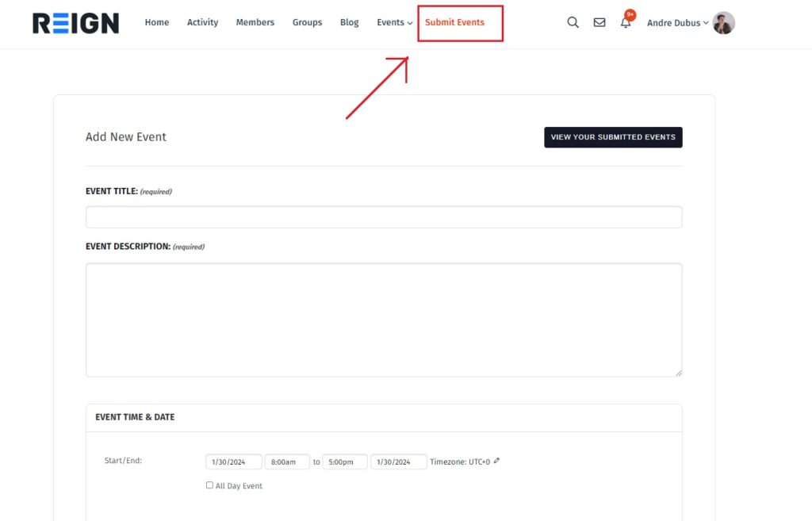Click the REIGN logo
Image resolution: width=812 pixels, height=521 pixels.
tap(75, 23)
